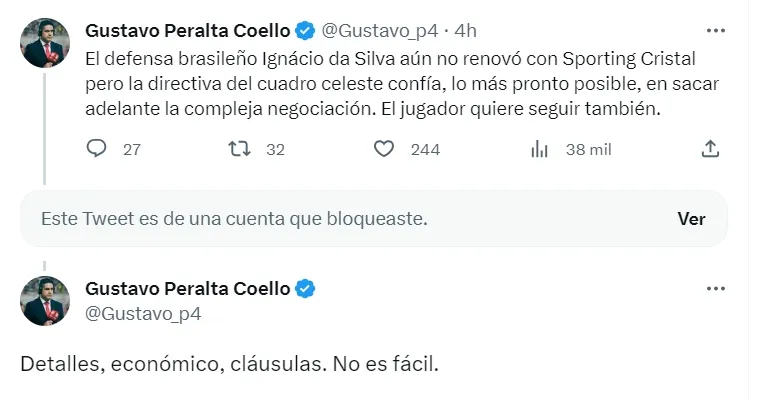Click the reply text 'Detalles, económico, cláusulas'
This screenshot has height=400, width=759.
[x=229, y=363]
